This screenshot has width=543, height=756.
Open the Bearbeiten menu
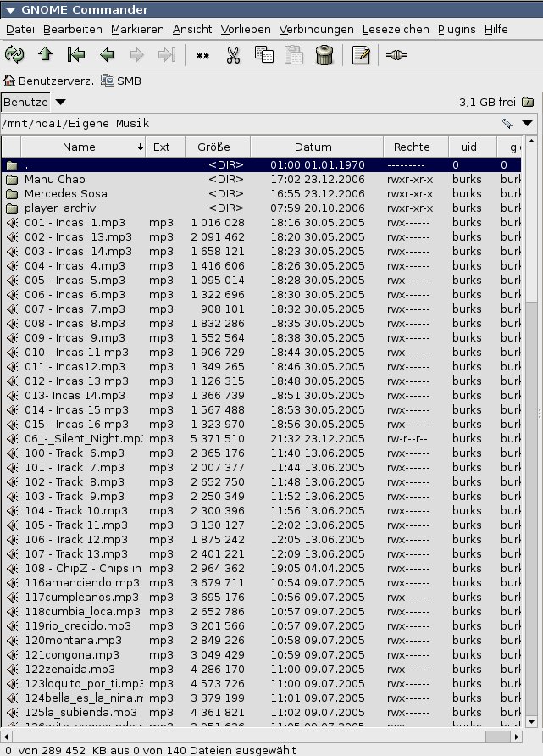73,30
